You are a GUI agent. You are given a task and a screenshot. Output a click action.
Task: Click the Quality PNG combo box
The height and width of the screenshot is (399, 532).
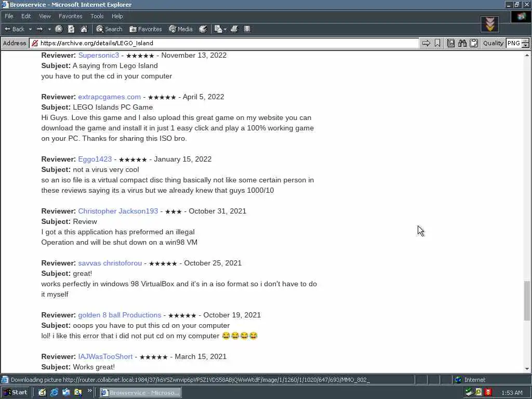[514, 43]
